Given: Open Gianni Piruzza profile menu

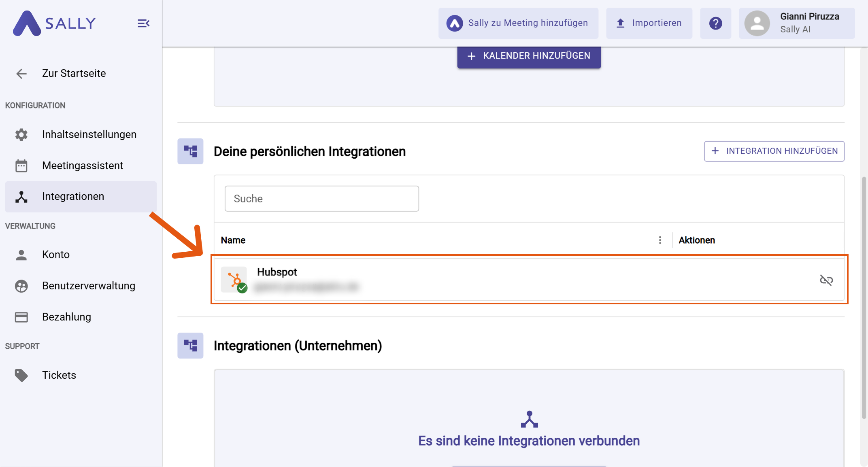Looking at the screenshot, I should point(797,23).
